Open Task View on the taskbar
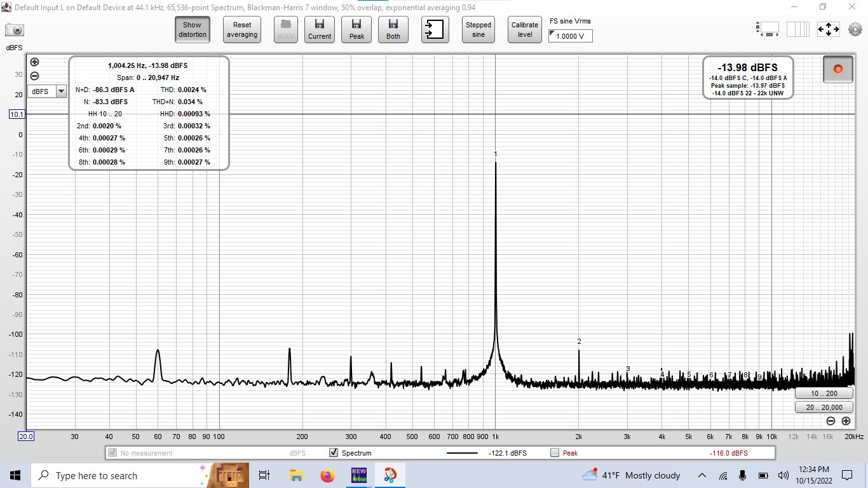868x488 pixels. click(x=264, y=475)
